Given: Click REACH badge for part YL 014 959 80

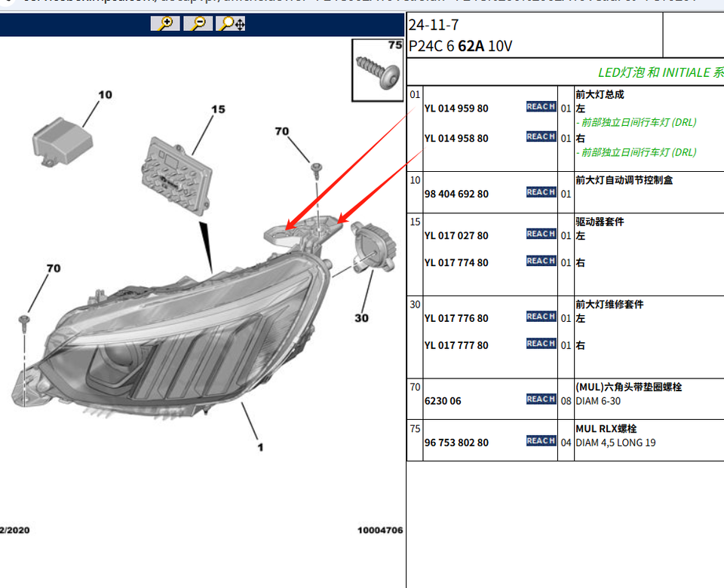Looking at the screenshot, I should [x=541, y=107].
